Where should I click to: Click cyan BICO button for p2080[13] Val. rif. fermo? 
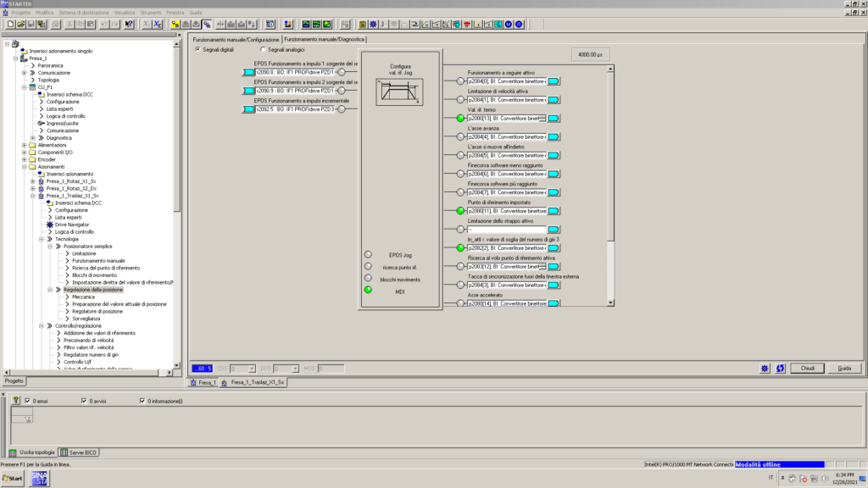pos(553,119)
